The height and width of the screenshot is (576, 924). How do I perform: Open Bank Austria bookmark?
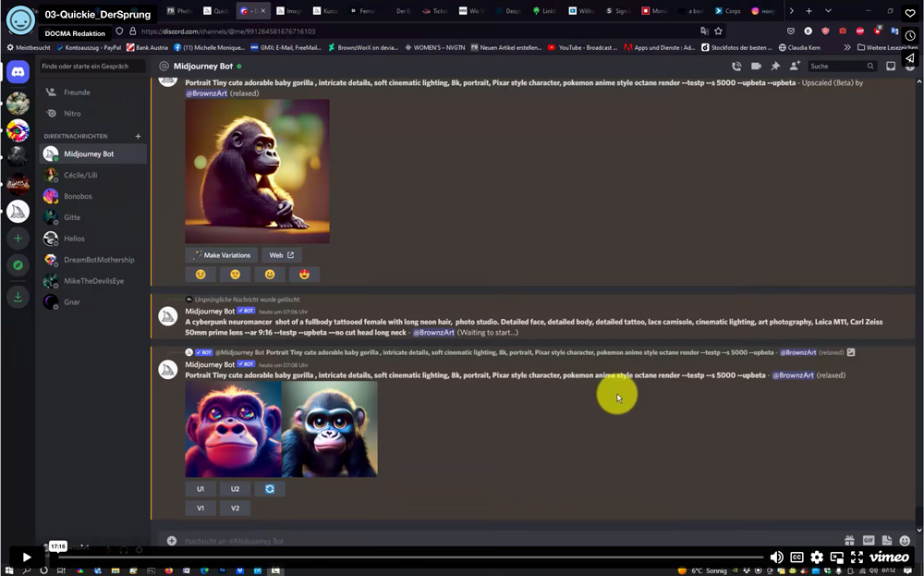click(x=147, y=47)
